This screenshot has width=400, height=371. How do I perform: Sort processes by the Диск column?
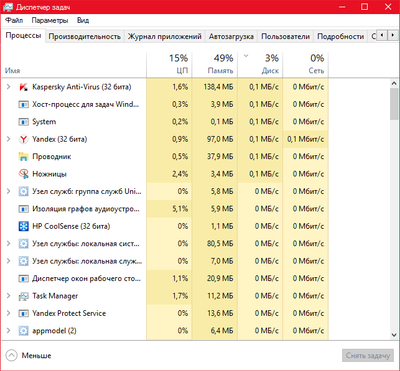[x=260, y=65]
